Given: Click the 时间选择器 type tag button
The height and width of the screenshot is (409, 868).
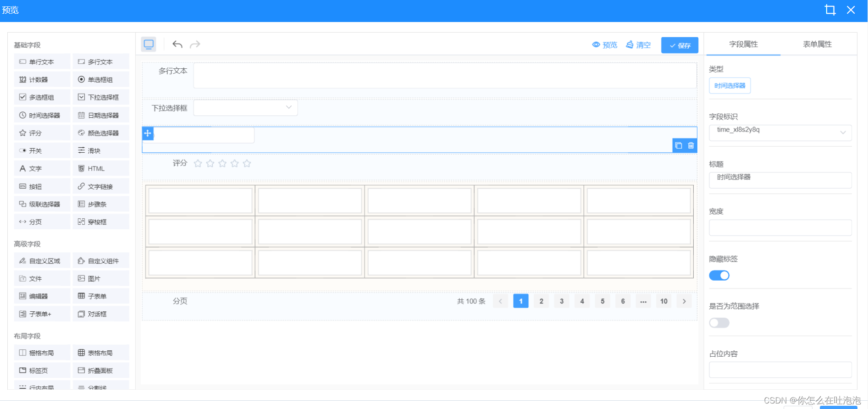Looking at the screenshot, I should coord(730,86).
